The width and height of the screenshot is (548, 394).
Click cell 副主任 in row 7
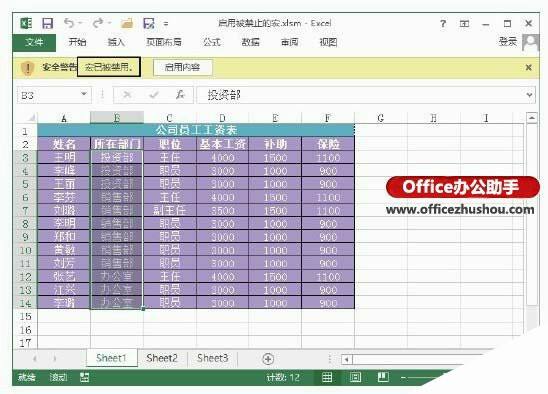170,210
